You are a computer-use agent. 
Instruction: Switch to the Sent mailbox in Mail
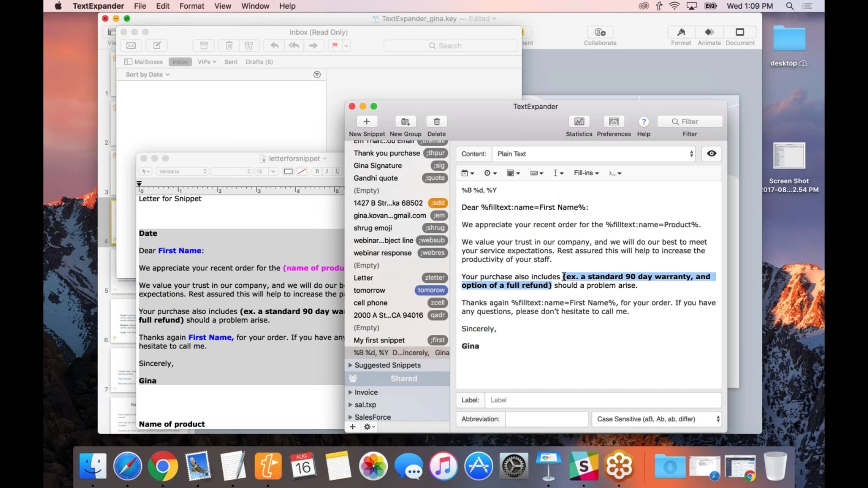[231, 62]
